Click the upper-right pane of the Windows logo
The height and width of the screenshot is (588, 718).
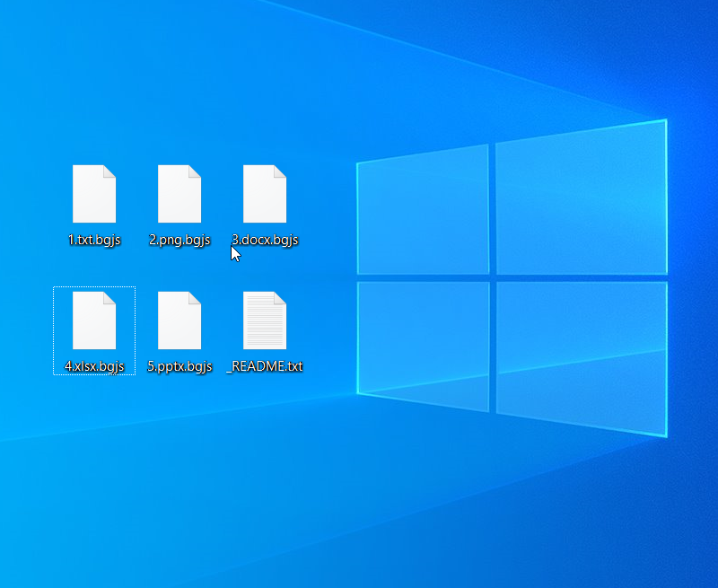580,197
